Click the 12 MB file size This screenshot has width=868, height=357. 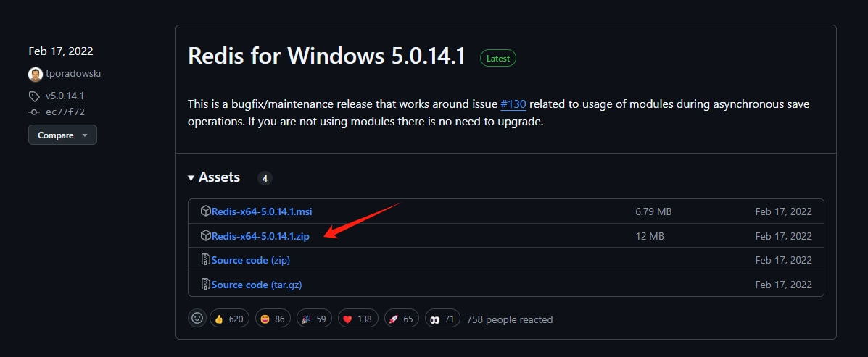649,236
